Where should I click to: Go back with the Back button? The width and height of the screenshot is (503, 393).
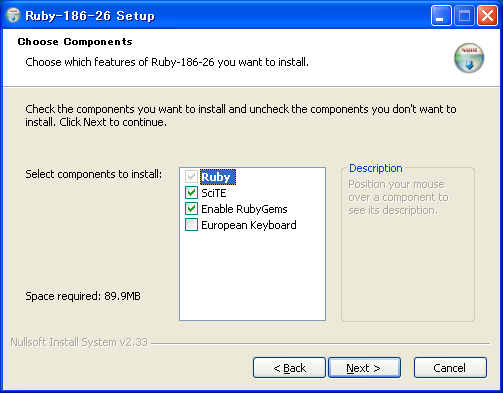[289, 368]
